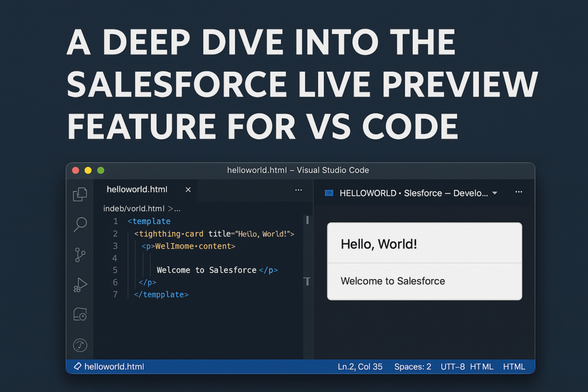Image resolution: width=588 pixels, height=392 pixels.
Task: Click the rightmost HTML language mode indicator
Action: (x=514, y=367)
